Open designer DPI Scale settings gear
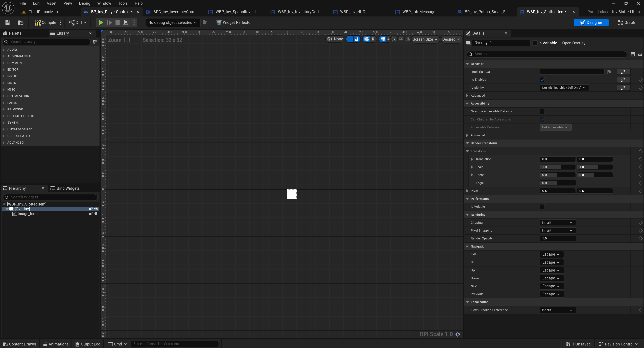644x348 pixels. [458, 335]
